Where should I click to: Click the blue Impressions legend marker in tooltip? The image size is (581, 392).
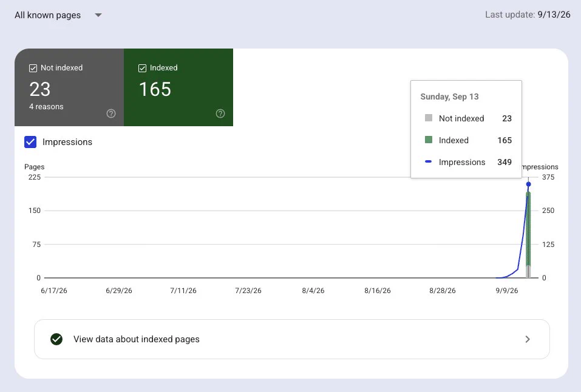[429, 161]
